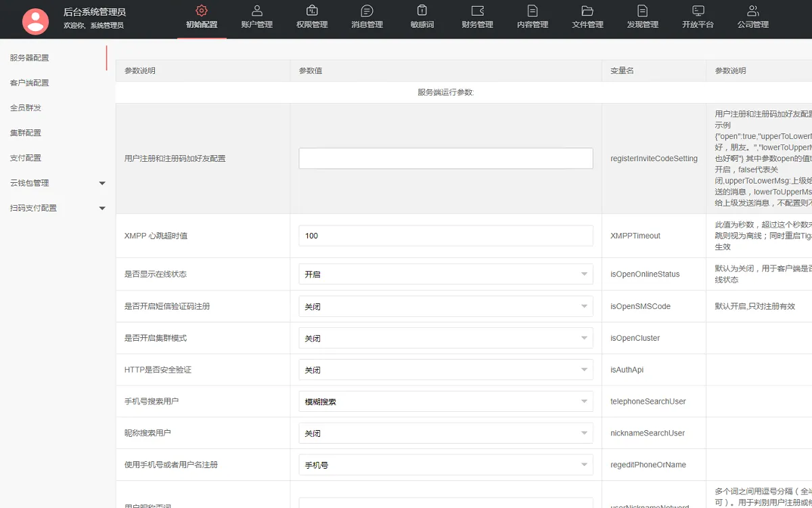Screen dimensions: 812x508
Task: Open the 公司管理 icon
Action: 753,12
